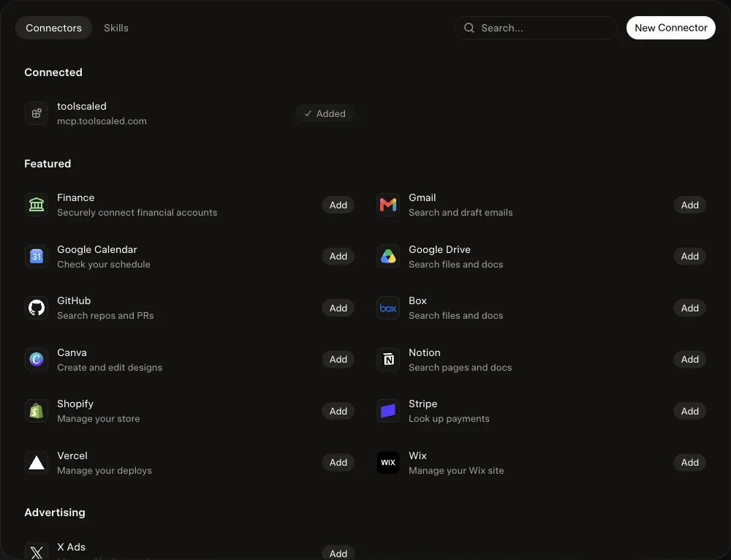Add the X Ads connector
Image resolution: width=731 pixels, height=560 pixels.
coord(338,553)
